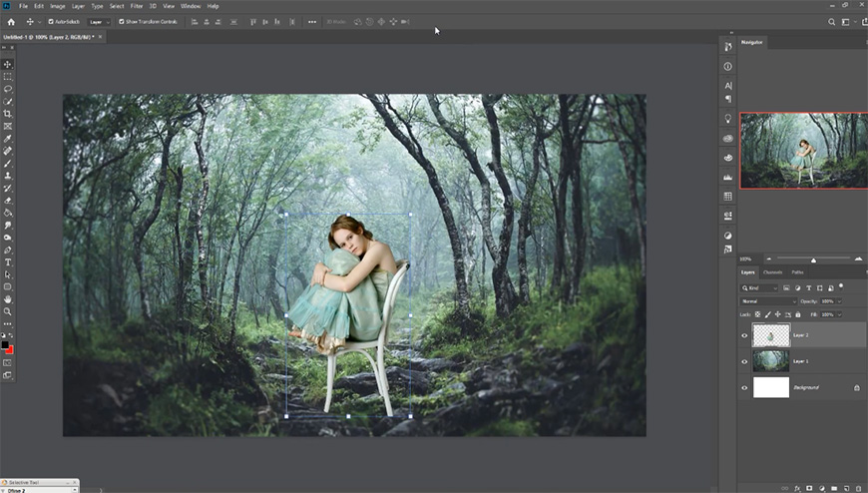Click the Navigator zoom slider handle
The image size is (868, 493).
(x=813, y=259)
